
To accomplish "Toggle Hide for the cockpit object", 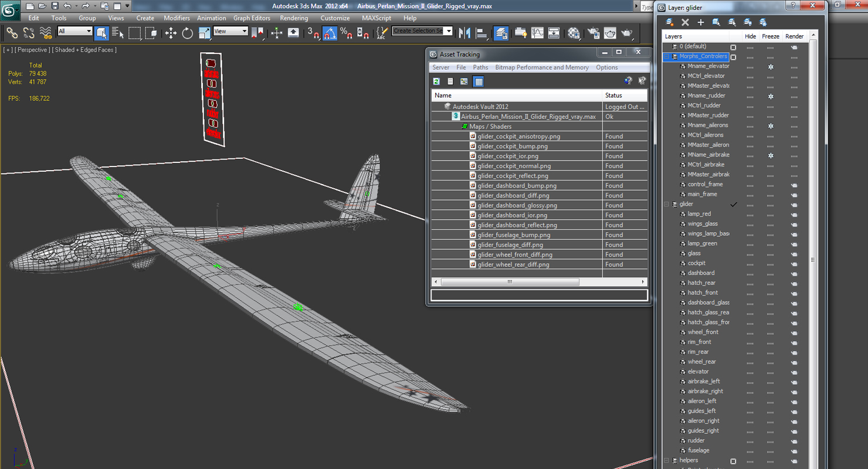I will (x=750, y=264).
